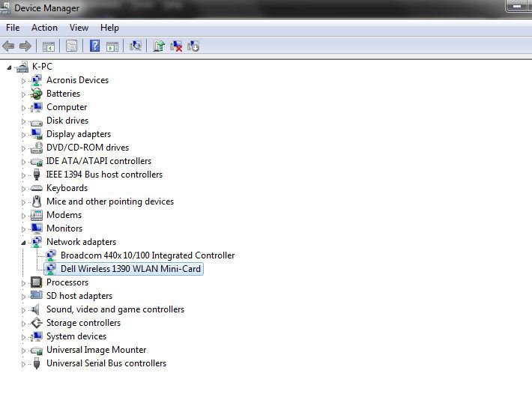Expand the System devices node
Image resolution: width=532 pixels, height=403 pixels.
[x=23, y=337]
